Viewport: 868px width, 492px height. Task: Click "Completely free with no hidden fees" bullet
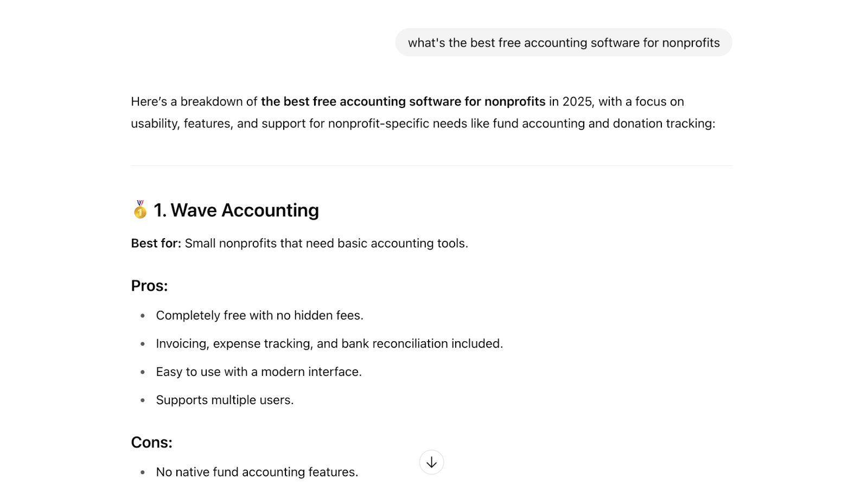[x=259, y=315]
